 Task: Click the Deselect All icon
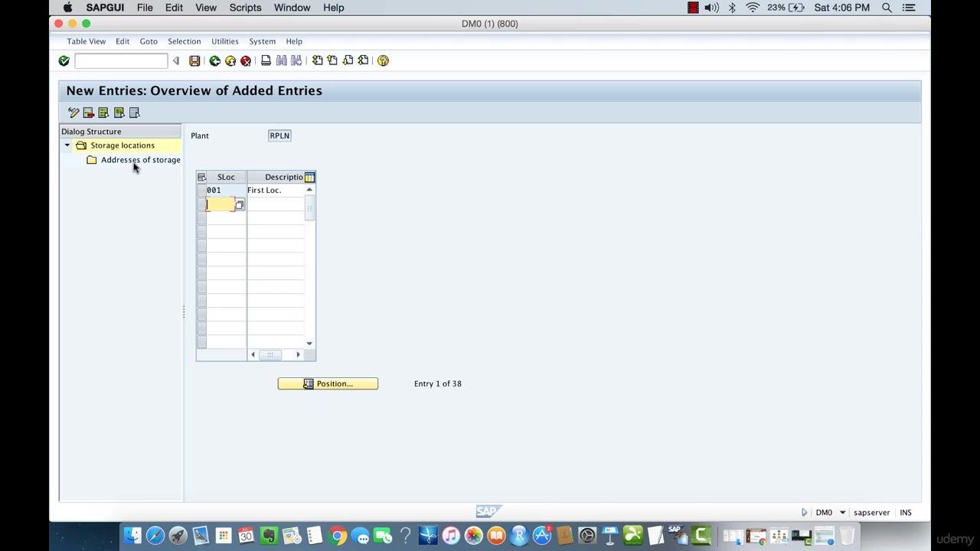(134, 112)
